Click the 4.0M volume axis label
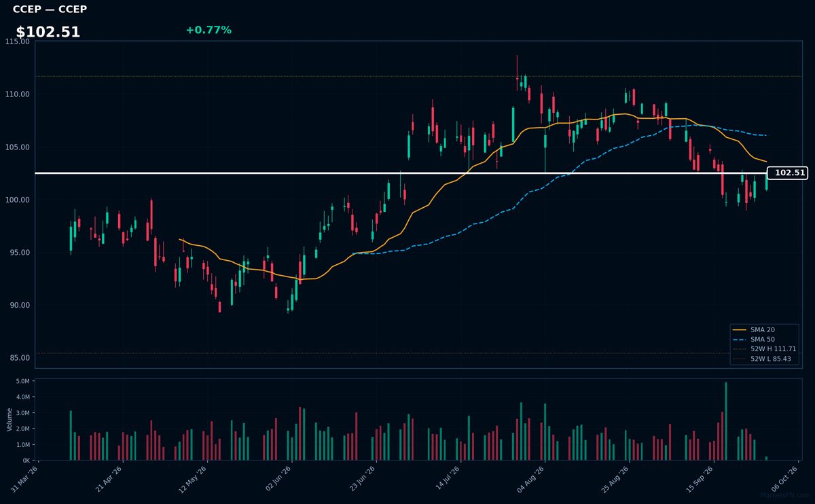Screen dimensions: 815x504 click(x=23, y=397)
